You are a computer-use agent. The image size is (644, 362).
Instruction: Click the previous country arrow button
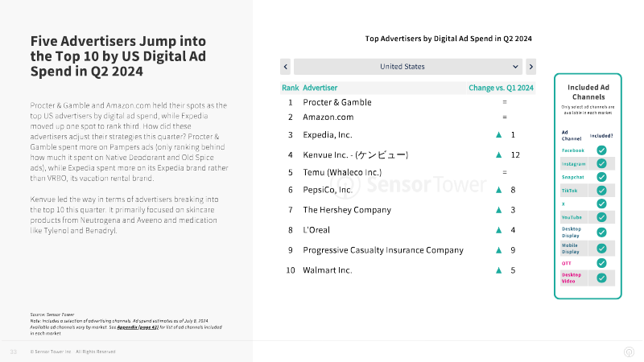[286, 67]
